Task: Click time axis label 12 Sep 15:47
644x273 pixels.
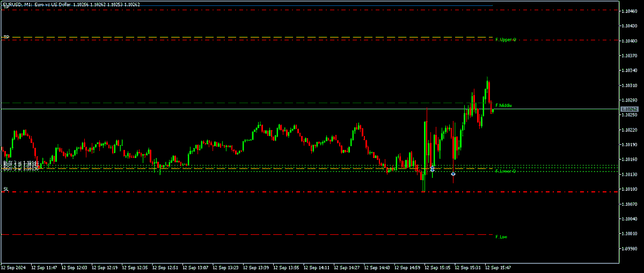Action: point(499,267)
